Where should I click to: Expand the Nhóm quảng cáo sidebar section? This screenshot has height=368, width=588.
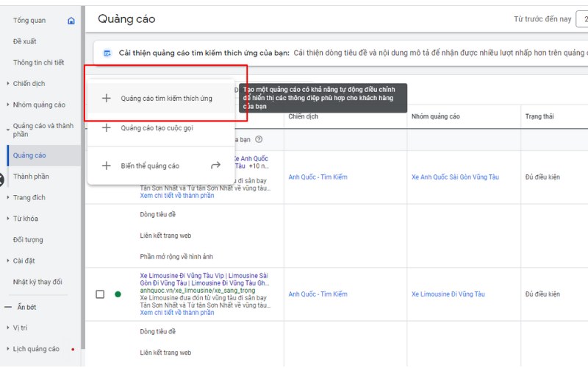coord(8,105)
